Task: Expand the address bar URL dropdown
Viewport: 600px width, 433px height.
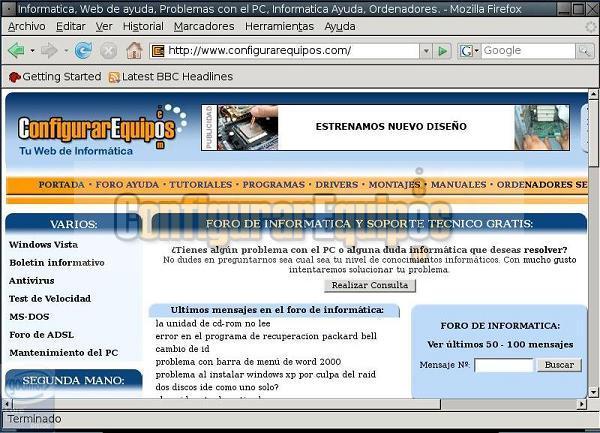Action: [x=426, y=50]
